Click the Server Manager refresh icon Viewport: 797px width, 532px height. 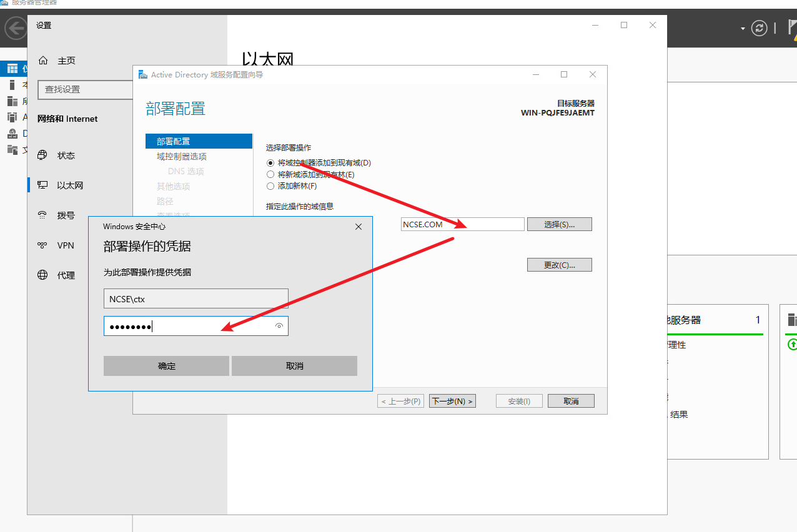(759, 28)
